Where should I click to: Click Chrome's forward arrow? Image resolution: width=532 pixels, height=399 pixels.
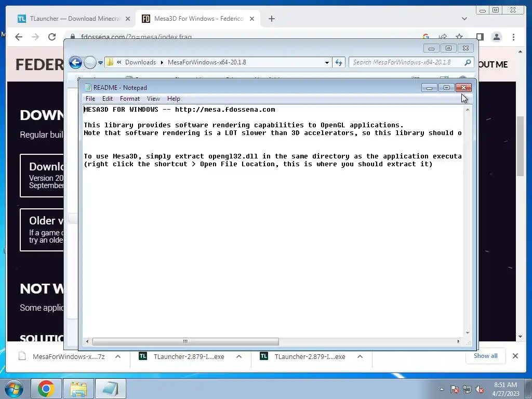[x=35, y=37]
